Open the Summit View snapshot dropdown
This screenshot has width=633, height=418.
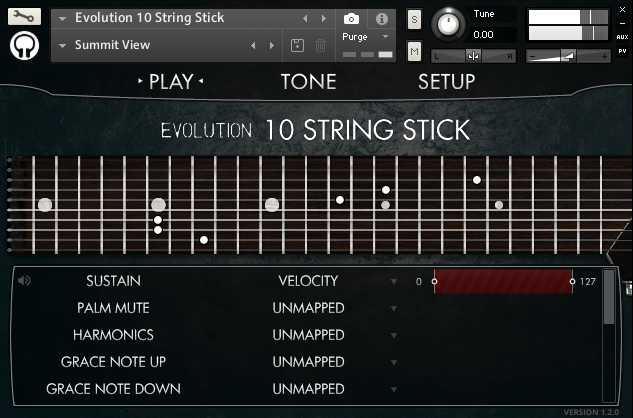point(63,46)
